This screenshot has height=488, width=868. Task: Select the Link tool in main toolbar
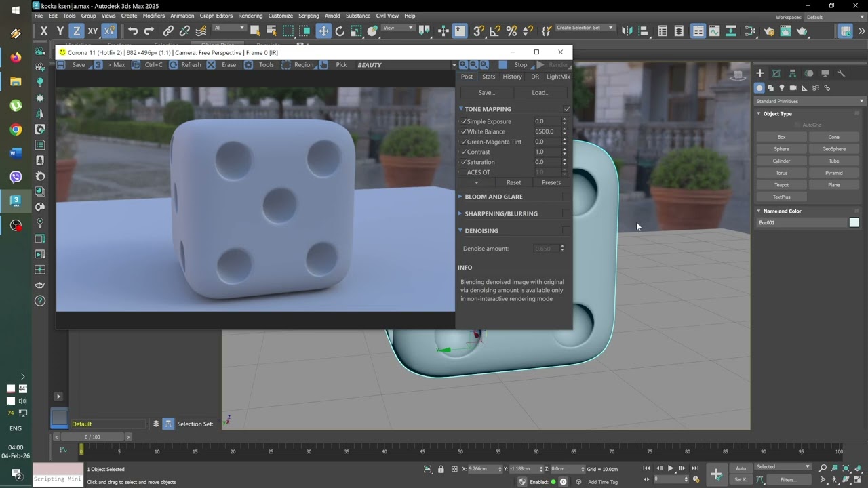(x=168, y=30)
